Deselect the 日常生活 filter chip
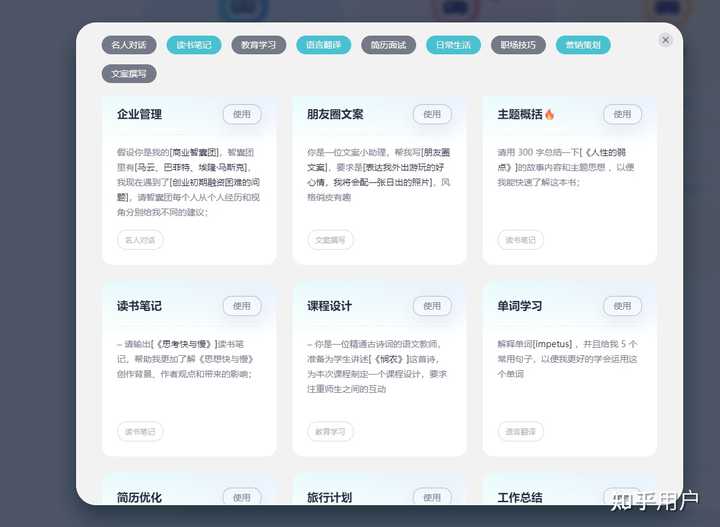The height and width of the screenshot is (527, 720). (x=453, y=45)
